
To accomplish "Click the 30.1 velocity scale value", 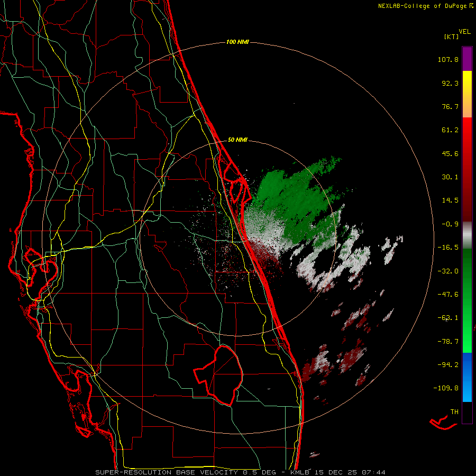I will [x=450, y=177].
